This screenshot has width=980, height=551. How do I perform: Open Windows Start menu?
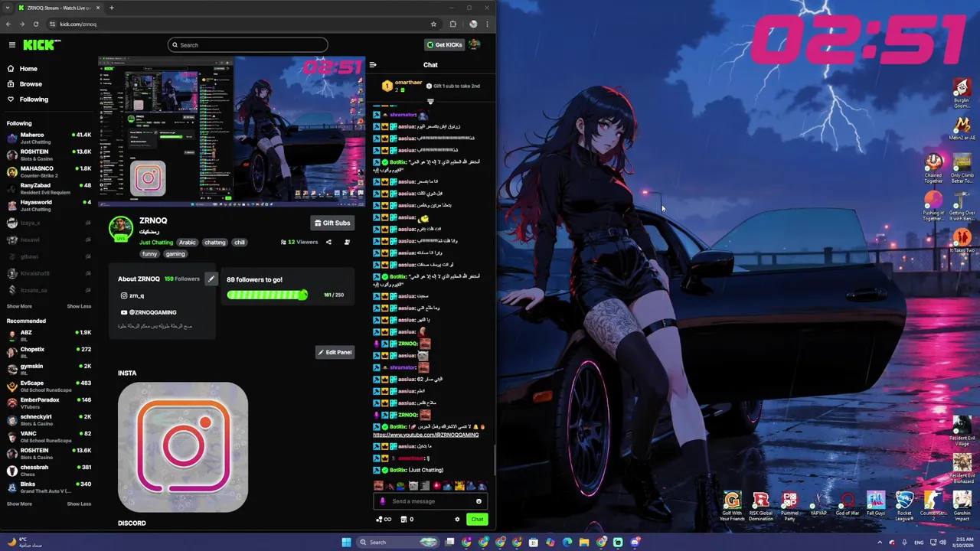point(346,542)
